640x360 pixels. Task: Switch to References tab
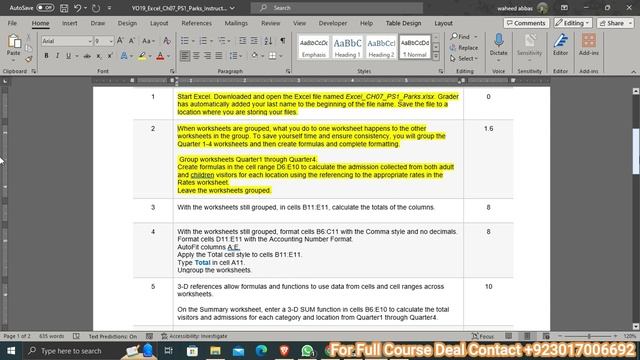tap(196, 23)
